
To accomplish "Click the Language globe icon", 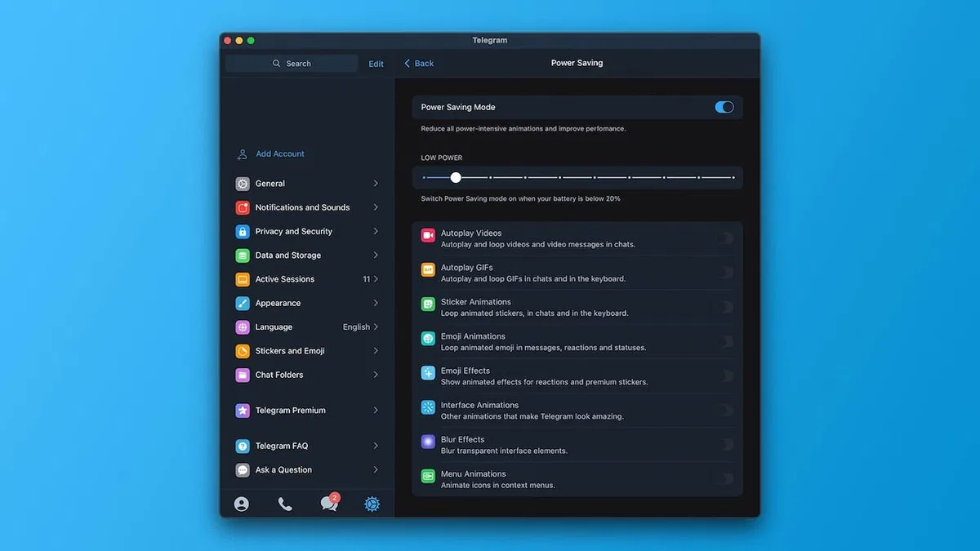I will pos(243,327).
